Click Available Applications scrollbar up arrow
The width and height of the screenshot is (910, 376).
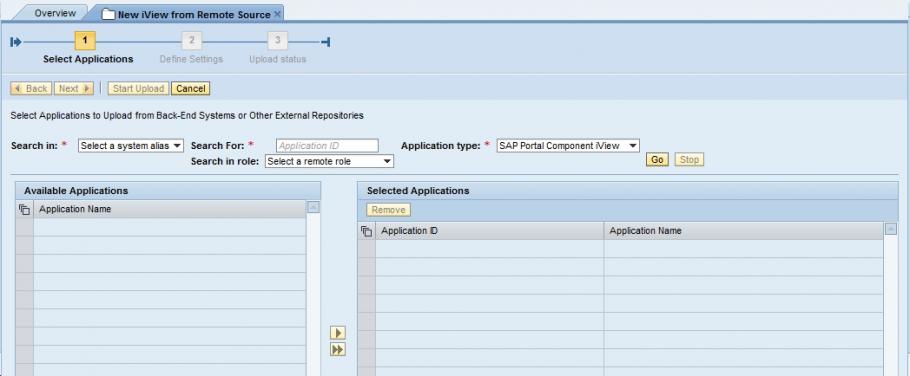[313, 207]
